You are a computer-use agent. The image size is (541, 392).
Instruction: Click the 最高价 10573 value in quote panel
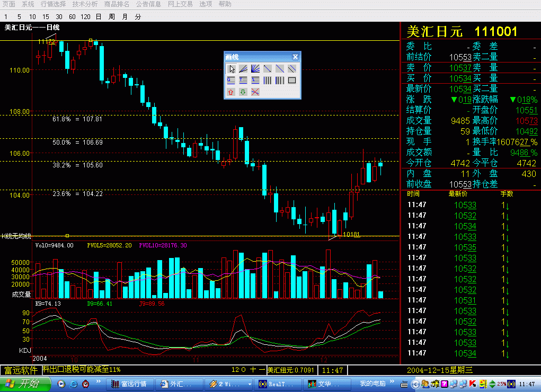527,121
